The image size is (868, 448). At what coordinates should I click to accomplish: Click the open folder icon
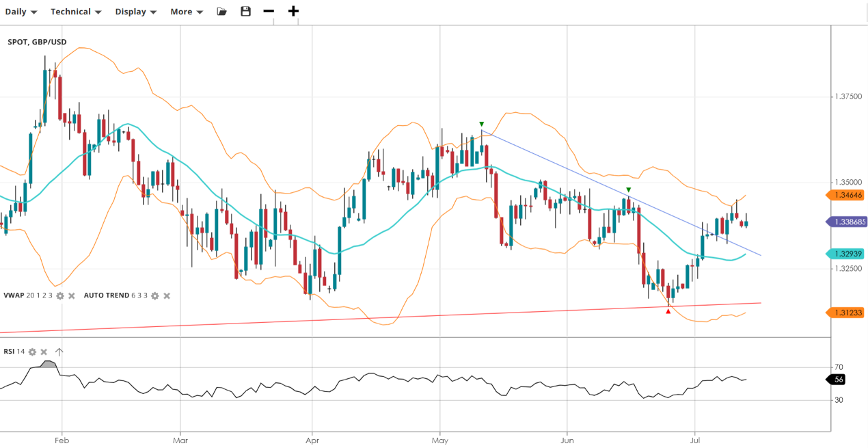(221, 12)
